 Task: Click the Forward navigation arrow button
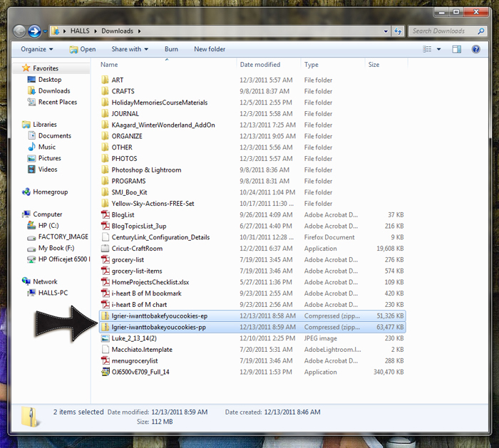tap(34, 31)
